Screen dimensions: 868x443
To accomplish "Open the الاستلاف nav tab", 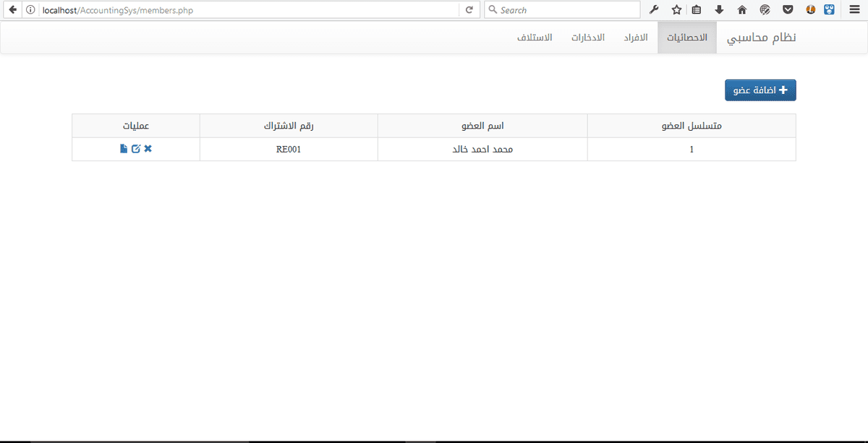I will (535, 38).
